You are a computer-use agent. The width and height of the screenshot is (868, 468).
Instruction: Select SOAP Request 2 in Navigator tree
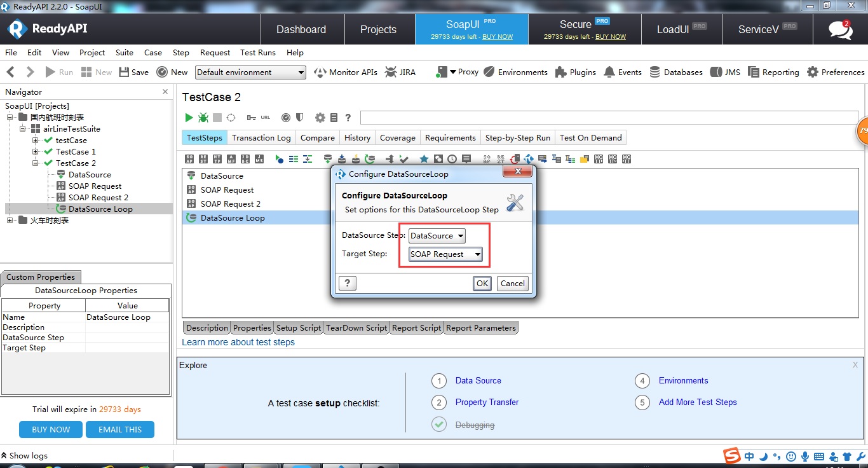(x=98, y=198)
